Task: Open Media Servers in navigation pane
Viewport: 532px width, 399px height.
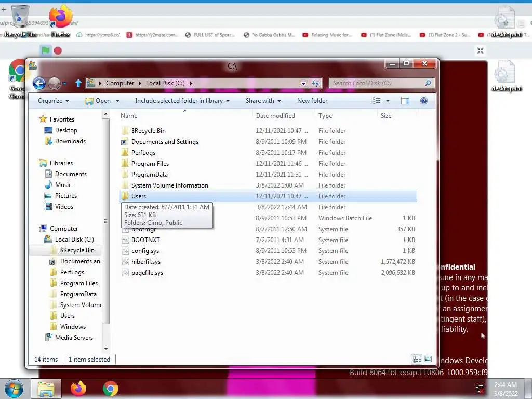Action: [x=74, y=338]
